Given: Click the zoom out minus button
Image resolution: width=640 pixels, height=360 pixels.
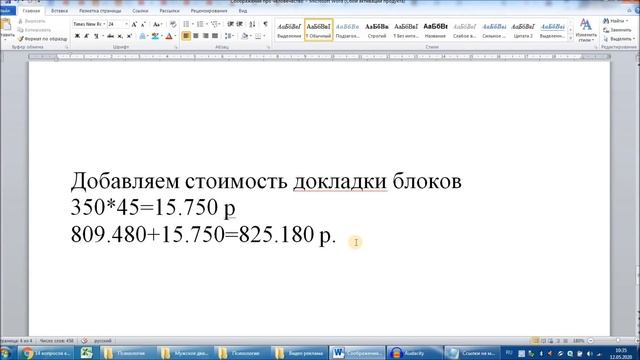Looking at the screenshot, I should point(591,340).
